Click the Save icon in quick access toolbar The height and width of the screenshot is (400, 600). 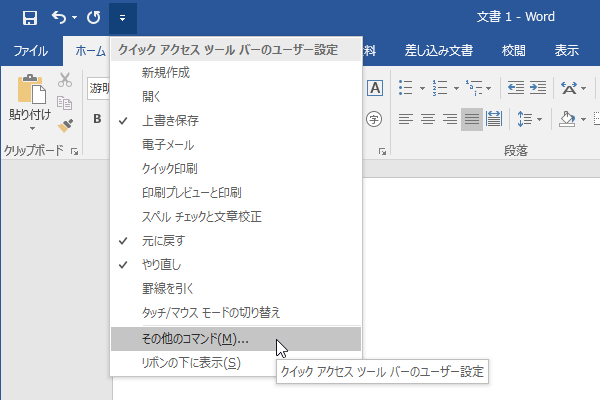(x=29, y=18)
